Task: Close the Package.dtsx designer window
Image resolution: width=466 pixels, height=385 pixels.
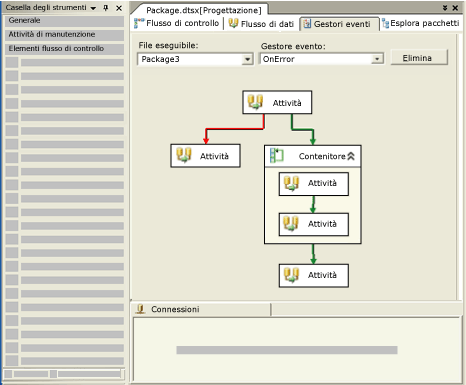Action: (x=455, y=8)
